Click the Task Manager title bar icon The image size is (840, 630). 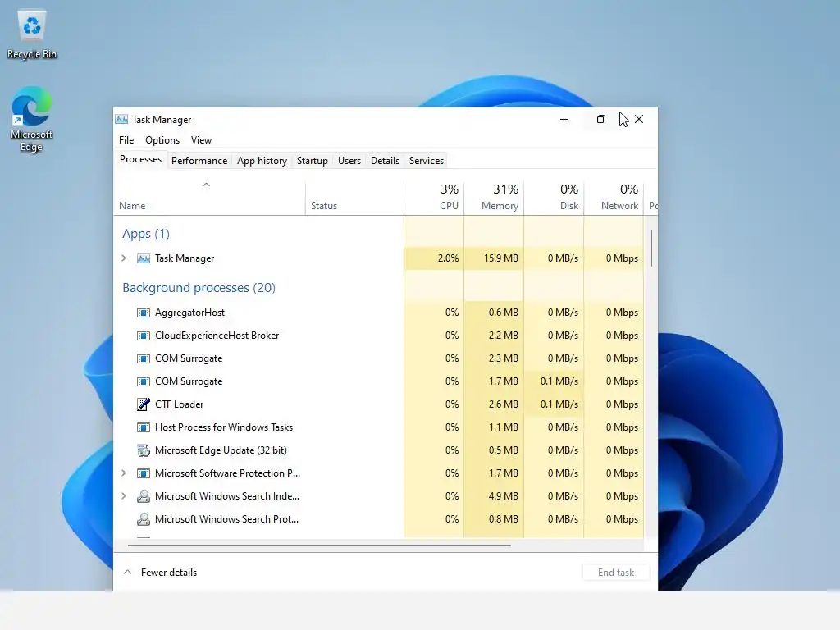(x=121, y=120)
